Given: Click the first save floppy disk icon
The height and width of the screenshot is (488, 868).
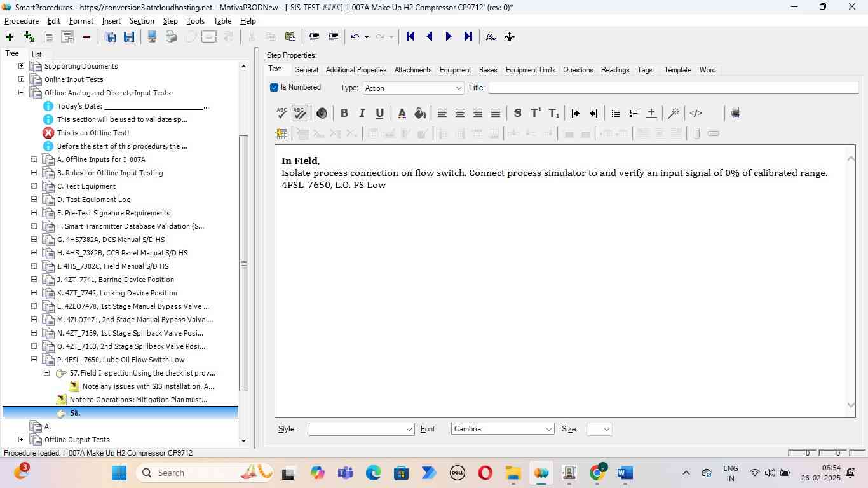Looking at the screenshot, I should point(110,37).
